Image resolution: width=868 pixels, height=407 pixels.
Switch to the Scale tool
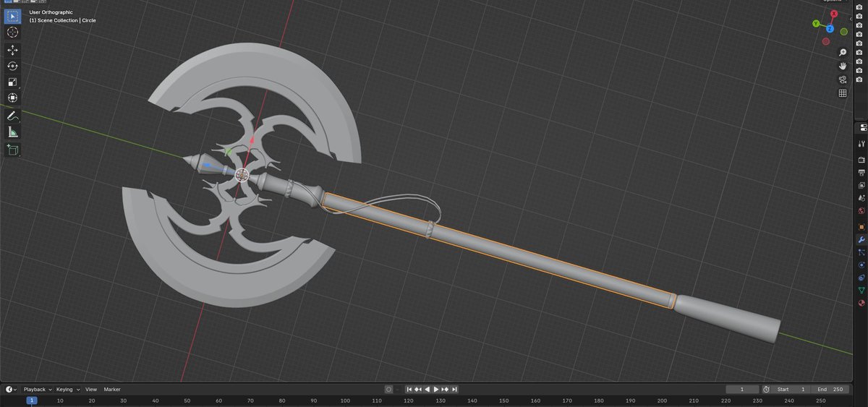click(12, 82)
